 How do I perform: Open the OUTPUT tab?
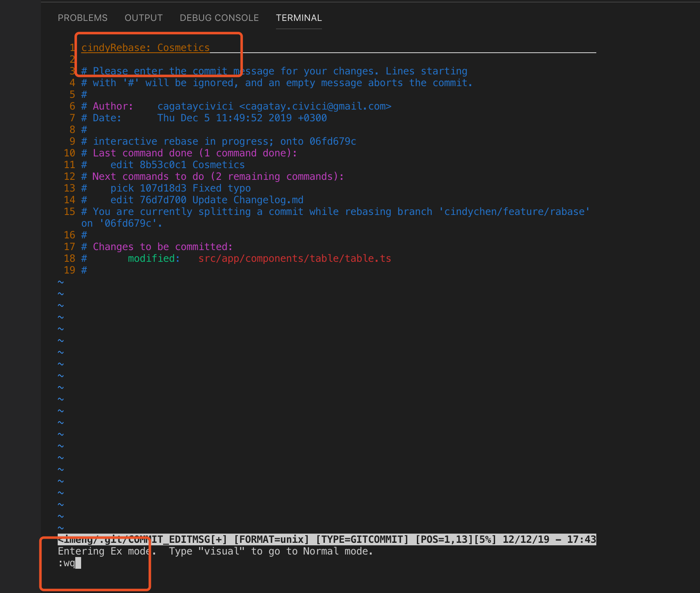pos(143,18)
